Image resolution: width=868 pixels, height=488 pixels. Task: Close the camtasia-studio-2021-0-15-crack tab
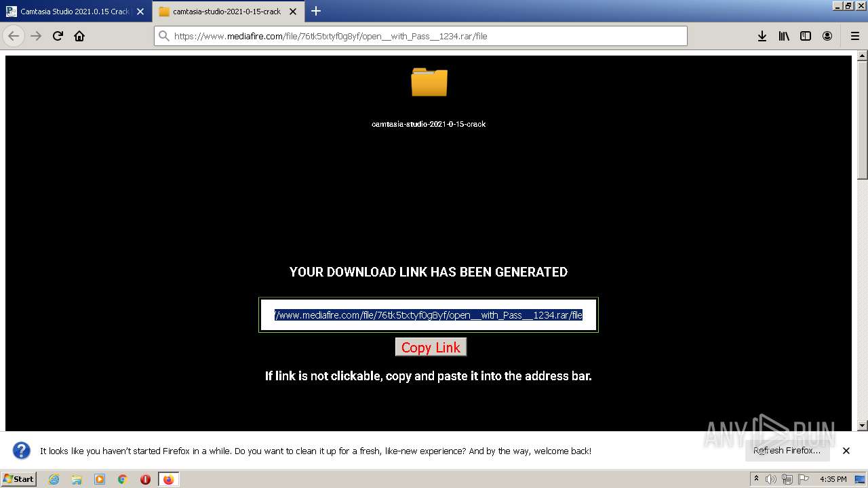(x=294, y=12)
